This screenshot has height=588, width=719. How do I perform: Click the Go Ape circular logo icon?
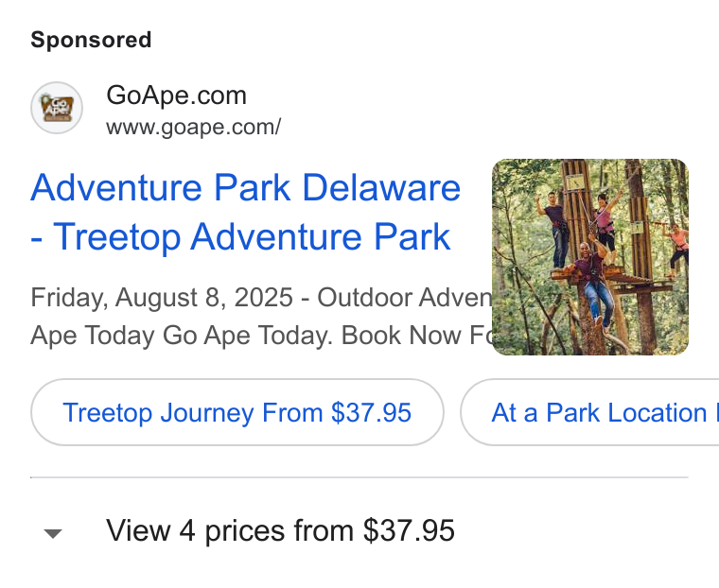coord(57,108)
